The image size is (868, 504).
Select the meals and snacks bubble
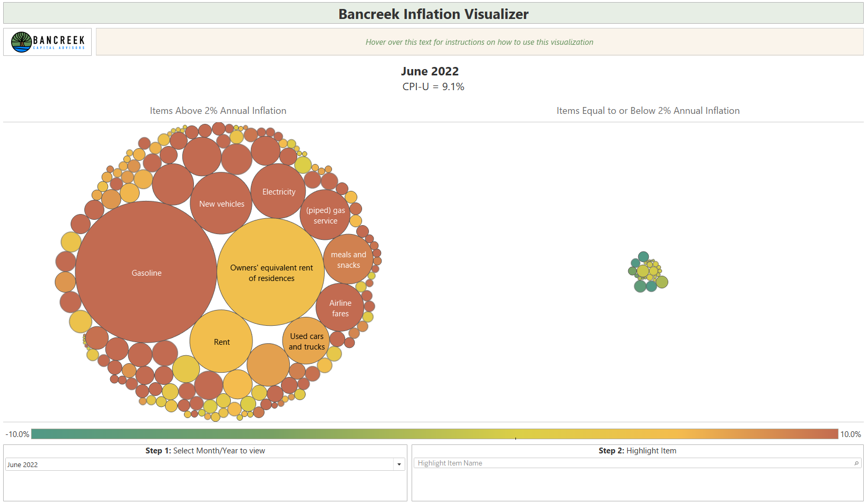coord(348,259)
